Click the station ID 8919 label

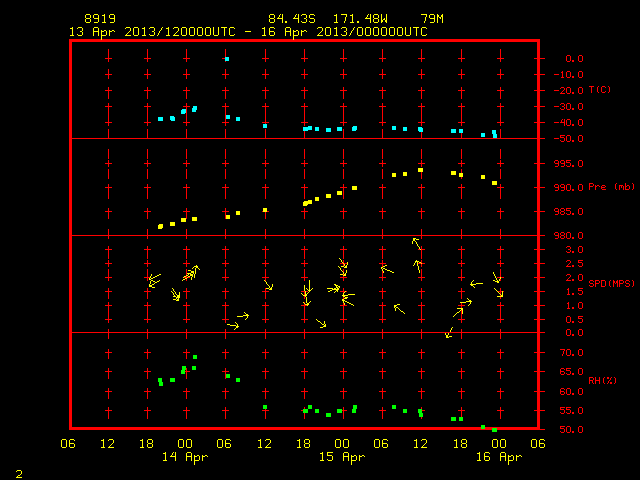point(100,19)
